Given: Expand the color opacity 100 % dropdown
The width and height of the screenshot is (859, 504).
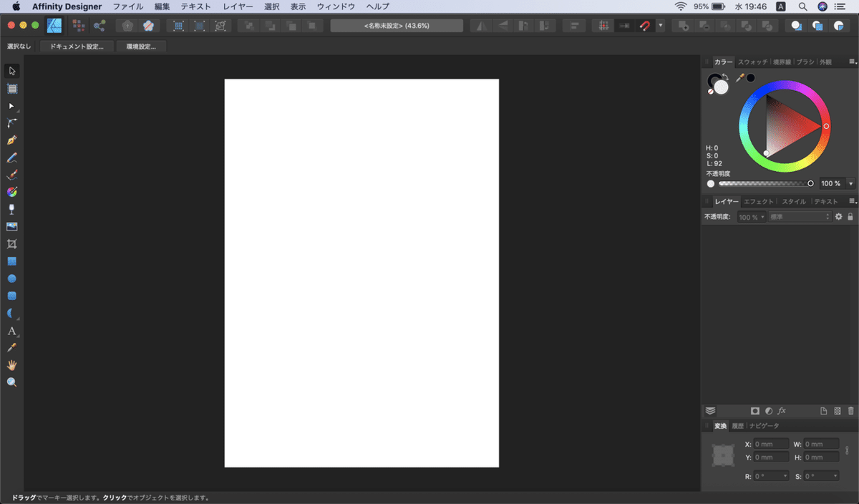Looking at the screenshot, I should [x=850, y=183].
